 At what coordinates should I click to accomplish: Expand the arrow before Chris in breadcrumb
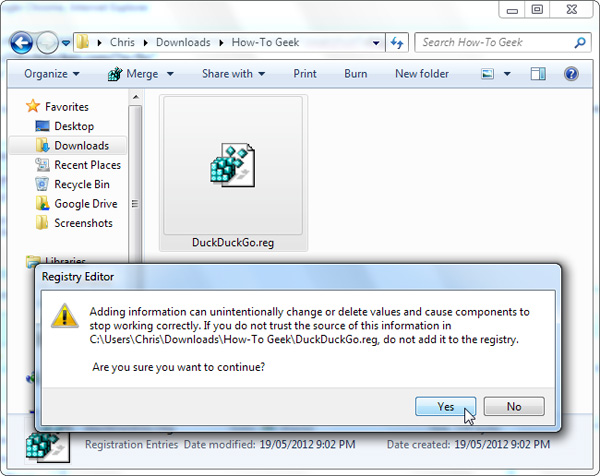(99, 43)
